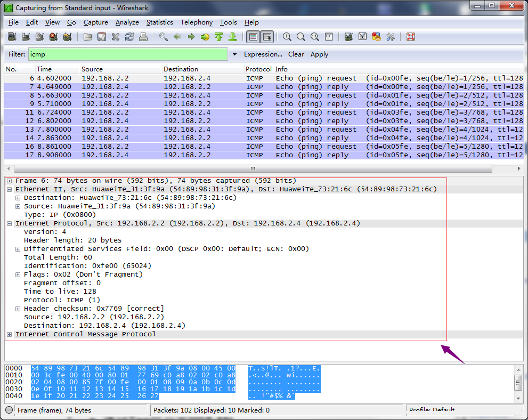Edit capture filters icon
The height and width of the screenshot is (420, 528).
click(x=349, y=37)
